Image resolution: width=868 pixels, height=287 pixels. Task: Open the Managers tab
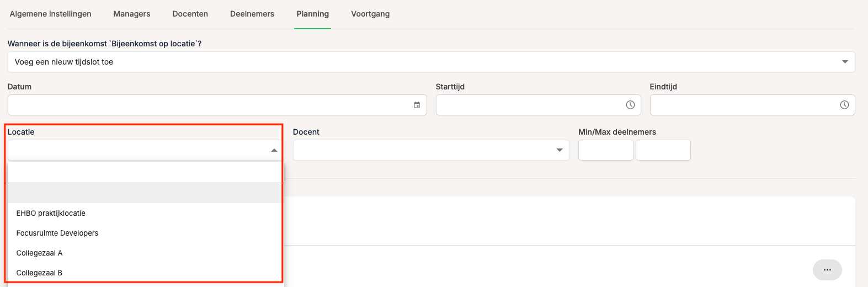132,14
